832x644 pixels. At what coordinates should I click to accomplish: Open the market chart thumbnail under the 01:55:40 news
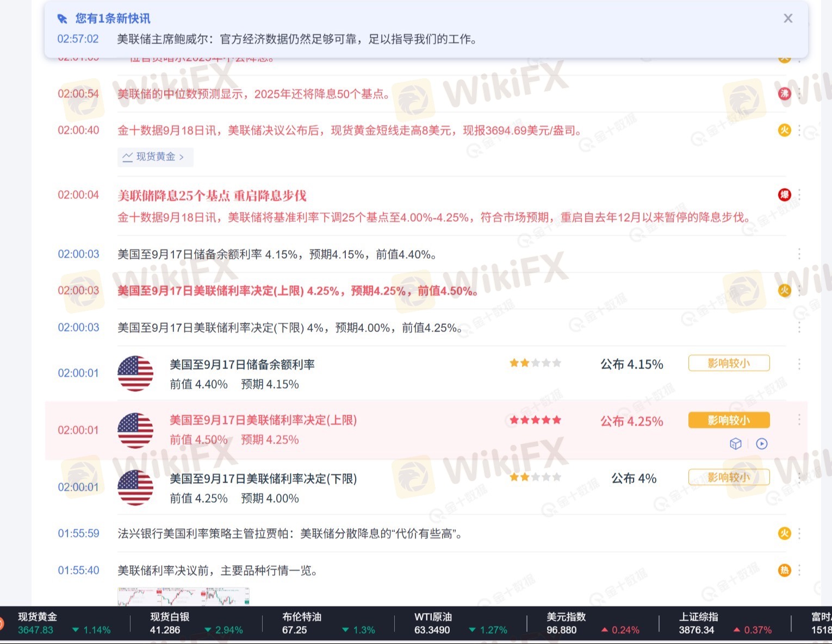click(x=183, y=597)
